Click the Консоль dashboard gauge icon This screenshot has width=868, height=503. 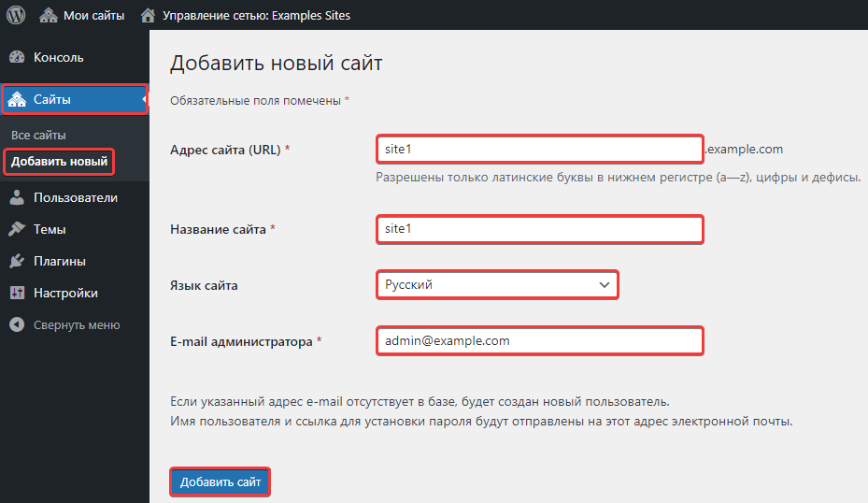17,57
